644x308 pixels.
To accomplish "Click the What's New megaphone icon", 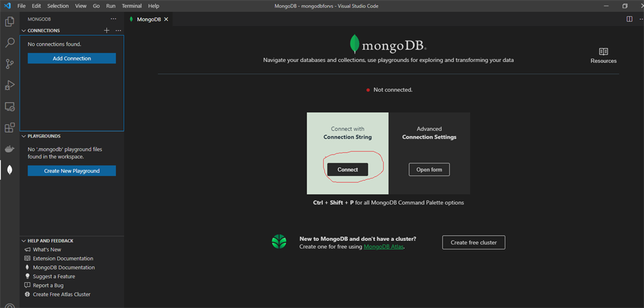I will click(x=28, y=250).
